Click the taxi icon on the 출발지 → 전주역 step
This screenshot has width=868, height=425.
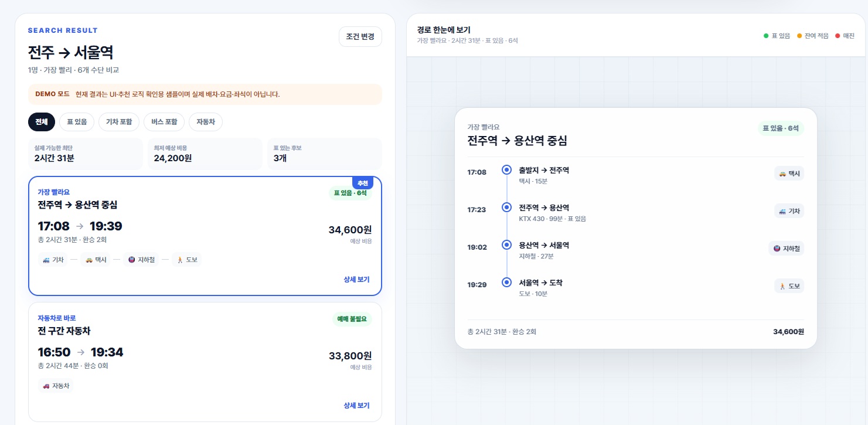click(x=782, y=174)
